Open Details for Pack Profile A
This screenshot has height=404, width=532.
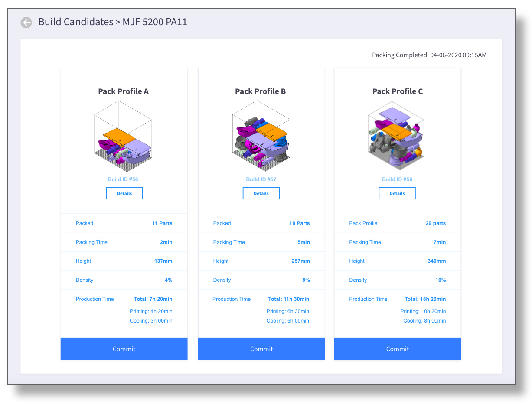tap(124, 193)
